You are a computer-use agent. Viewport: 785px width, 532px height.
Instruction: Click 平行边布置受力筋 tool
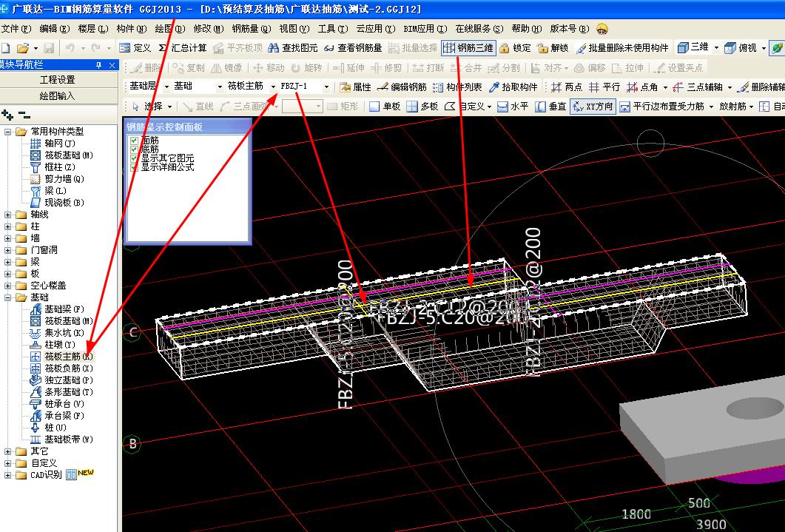click(x=662, y=106)
